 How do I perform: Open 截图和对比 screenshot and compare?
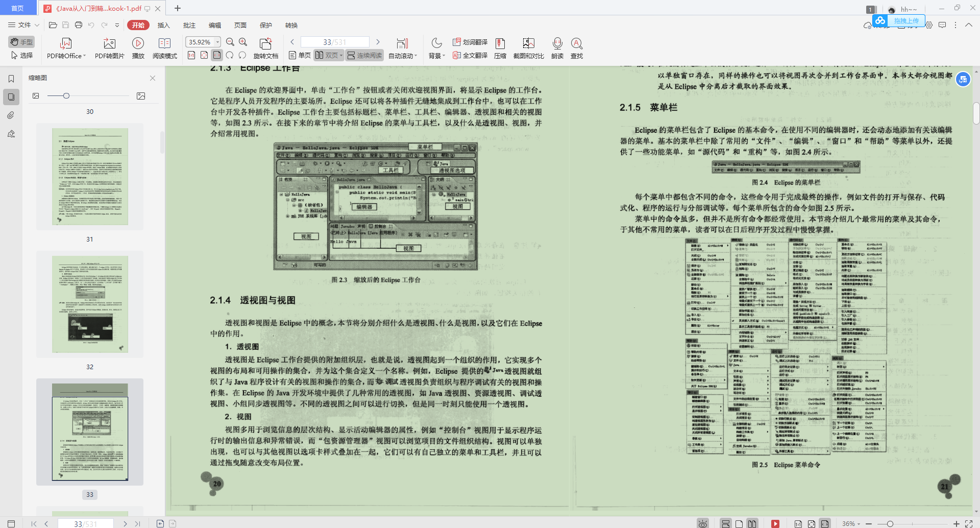pyautogui.click(x=528, y=49)
